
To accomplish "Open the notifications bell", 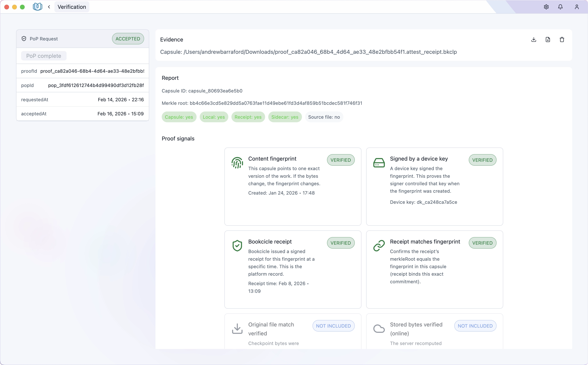I will coord(560,7).
